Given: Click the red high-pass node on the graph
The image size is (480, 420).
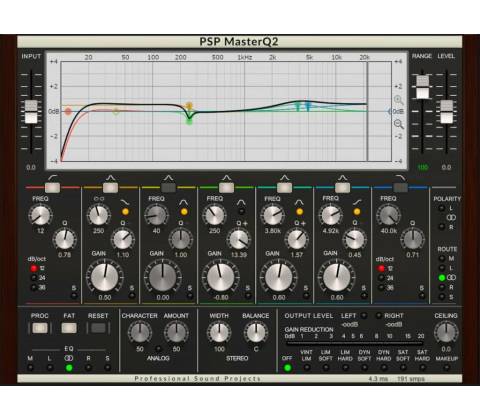Looking at the screenshot, I should (x=68, y=111).
